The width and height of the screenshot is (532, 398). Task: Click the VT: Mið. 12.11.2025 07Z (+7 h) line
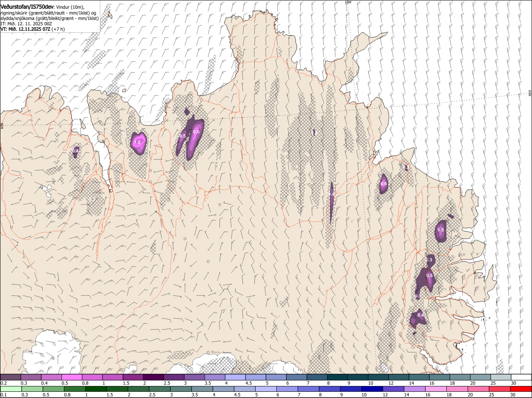pos(33,29)
